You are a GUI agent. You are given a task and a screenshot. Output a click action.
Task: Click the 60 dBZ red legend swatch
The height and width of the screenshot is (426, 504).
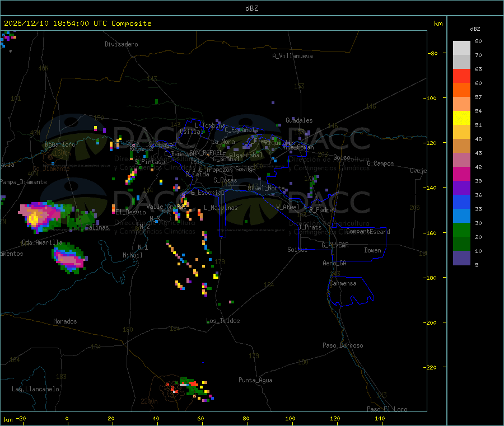[x=461, y=76]
